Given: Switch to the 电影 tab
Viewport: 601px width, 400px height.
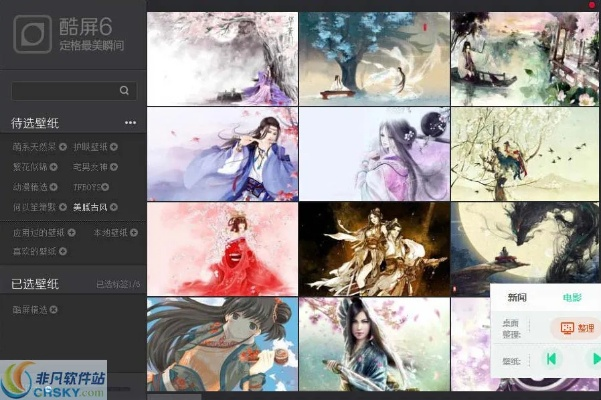Looking at the screenshot, I should pos(572,297).
